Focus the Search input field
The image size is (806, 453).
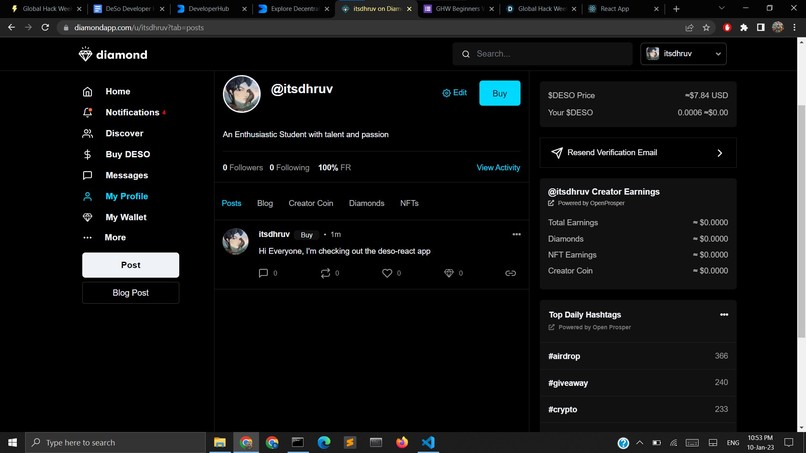[542, 53]
